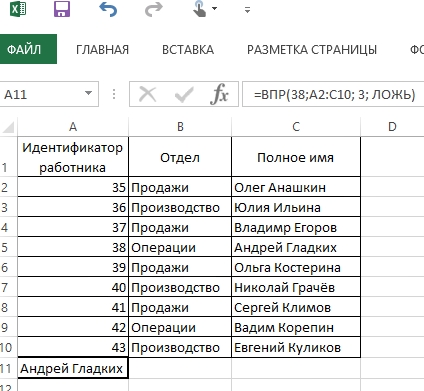Click 'Производство' in row 7

[x=180, y=287]
